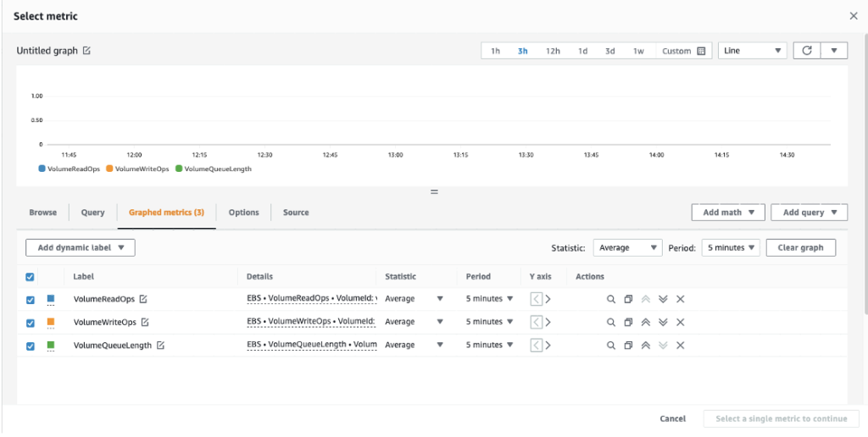The height and width of the screenshot is (437, 868).
Task: Switch VolumeReadOps to the right Y axis
Action: click(548, 299)
